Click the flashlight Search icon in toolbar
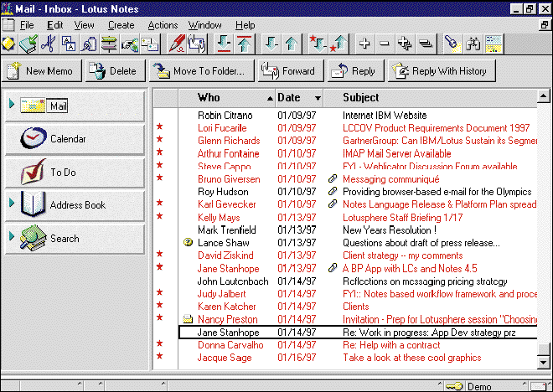The height and width of the screenshot is (392, 553). [452, 44]
